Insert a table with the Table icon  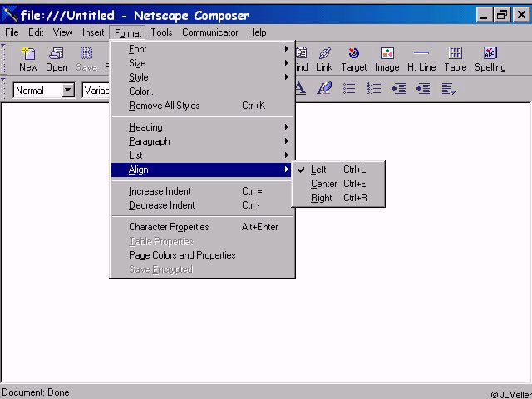click(x=456, y=59)
